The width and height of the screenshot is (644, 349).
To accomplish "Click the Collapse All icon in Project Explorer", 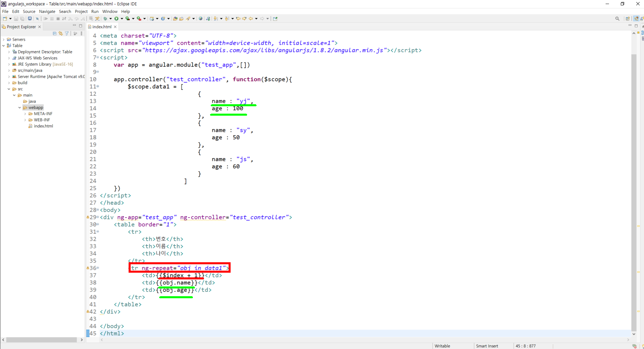I will click(x=55, y=33).
